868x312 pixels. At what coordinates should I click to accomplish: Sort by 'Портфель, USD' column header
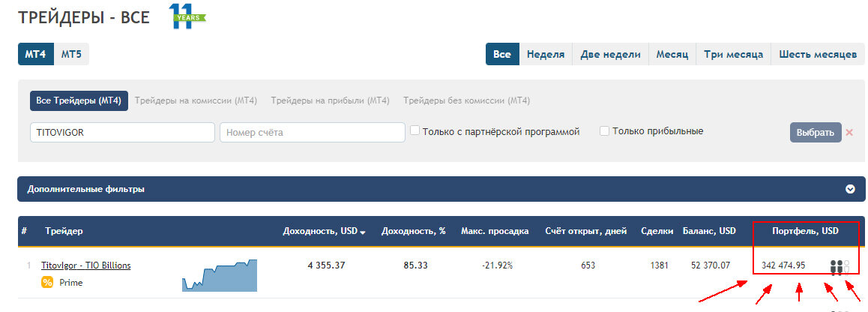(x=806, y=231)
